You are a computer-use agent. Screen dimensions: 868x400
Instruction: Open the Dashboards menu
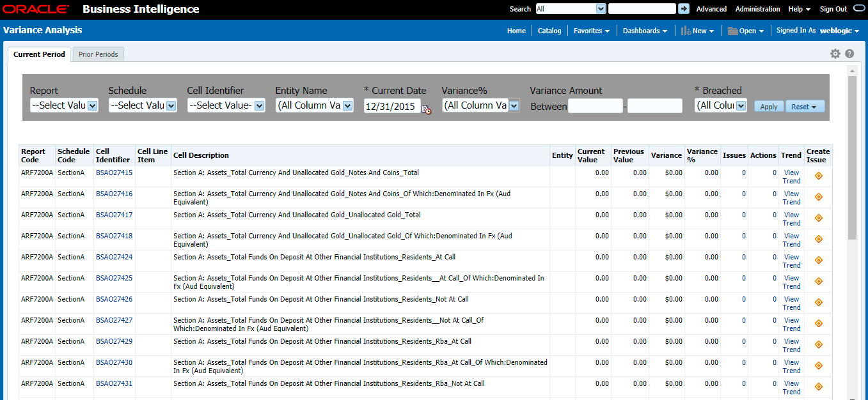[x=645, y=30]
